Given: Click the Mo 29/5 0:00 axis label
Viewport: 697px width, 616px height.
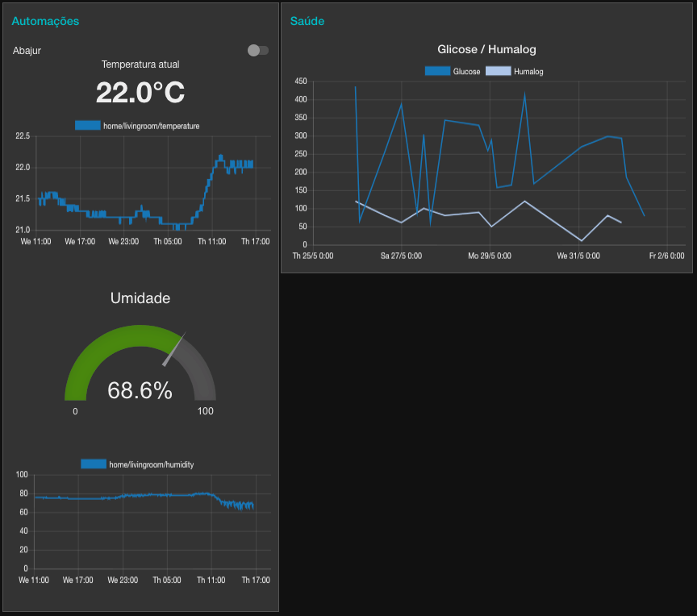Looking at the screenshot, I should (490, 256).
